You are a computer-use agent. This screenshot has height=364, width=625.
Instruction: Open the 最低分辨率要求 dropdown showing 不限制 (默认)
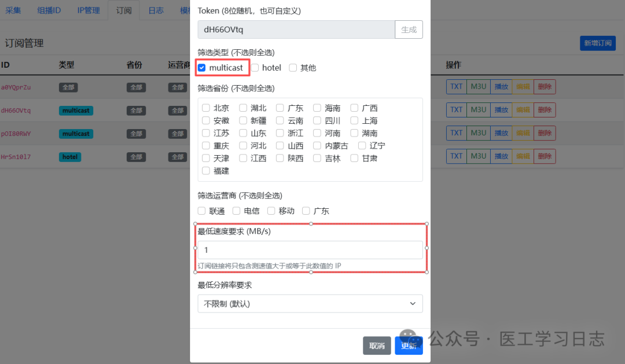(310, 303)
